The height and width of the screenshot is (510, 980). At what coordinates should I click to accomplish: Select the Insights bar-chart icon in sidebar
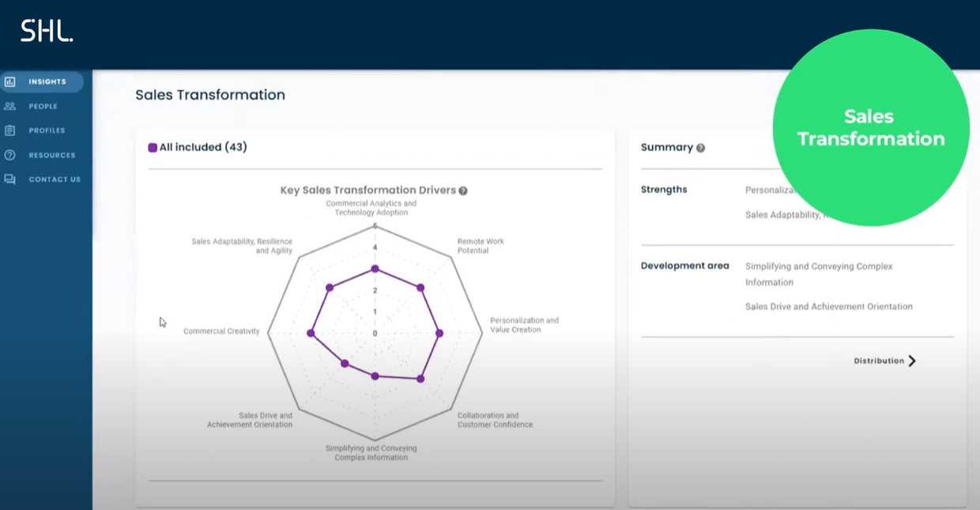[11, 81]
